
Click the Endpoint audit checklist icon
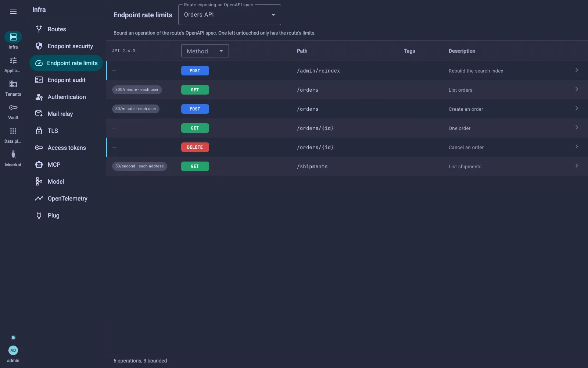(39, 80)
